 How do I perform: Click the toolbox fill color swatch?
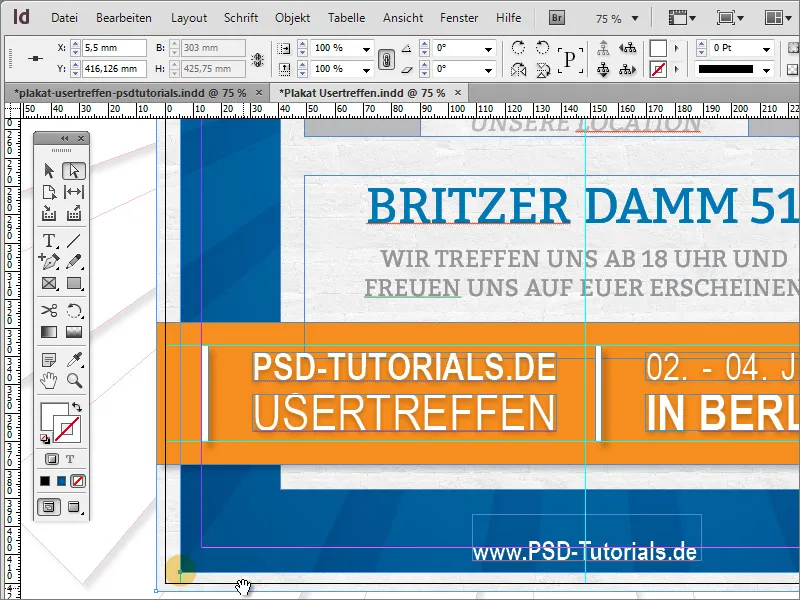[x=51, y=414]
